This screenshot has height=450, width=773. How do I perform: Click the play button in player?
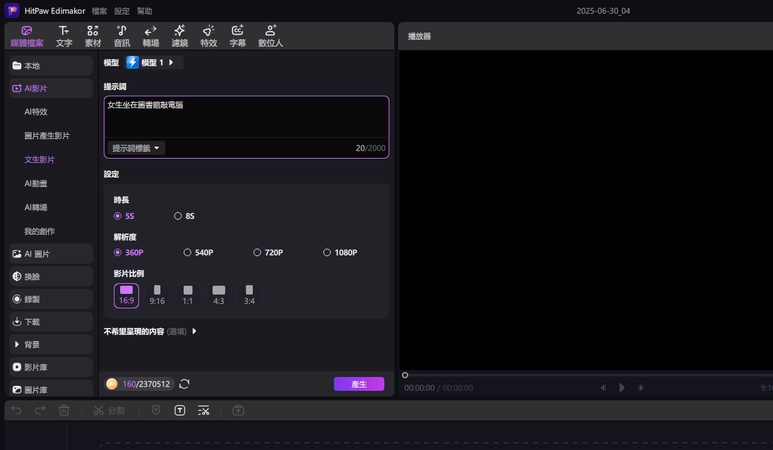621,388
